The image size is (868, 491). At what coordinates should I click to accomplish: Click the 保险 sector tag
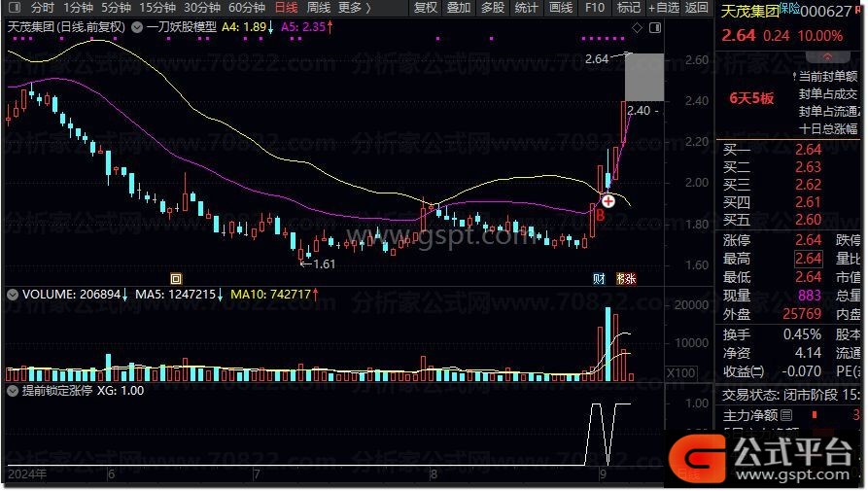tap(789, 8)
